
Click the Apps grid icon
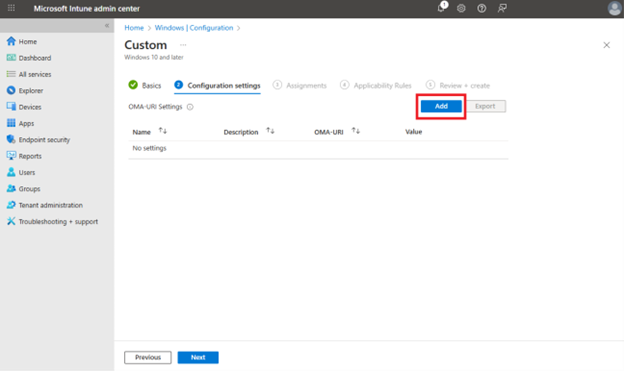point(11,123)
